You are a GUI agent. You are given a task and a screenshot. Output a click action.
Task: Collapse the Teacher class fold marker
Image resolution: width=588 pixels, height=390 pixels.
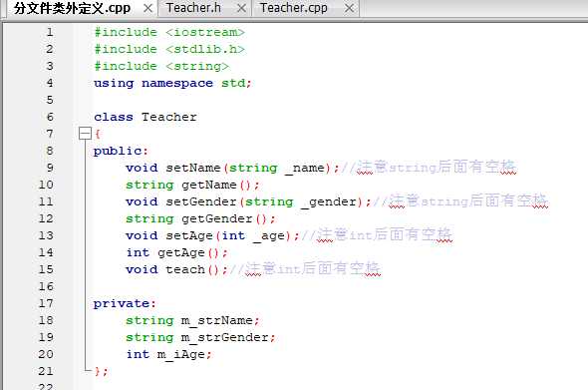pyautogui.click(x=85, y=134)
